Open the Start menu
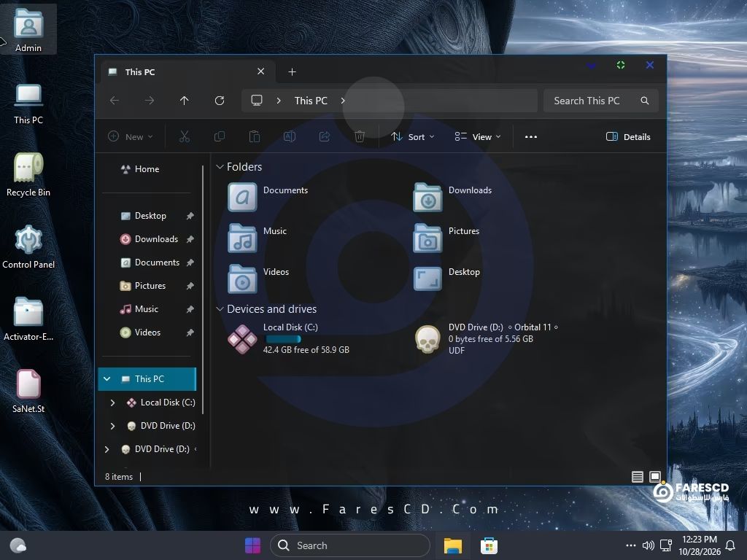 (252, 545)
